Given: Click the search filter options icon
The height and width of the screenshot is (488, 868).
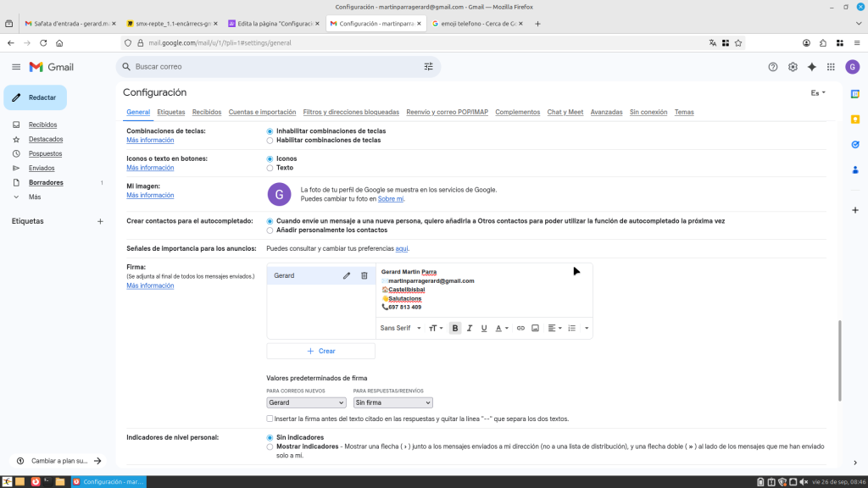Looking at the screenshot, I should point(428,67).
